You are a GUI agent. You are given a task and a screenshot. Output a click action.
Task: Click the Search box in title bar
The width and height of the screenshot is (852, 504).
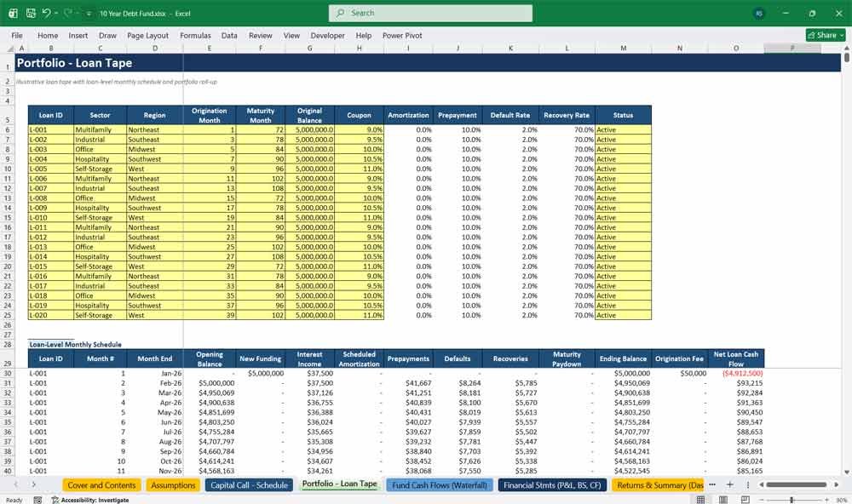click(x=430, y=13)
